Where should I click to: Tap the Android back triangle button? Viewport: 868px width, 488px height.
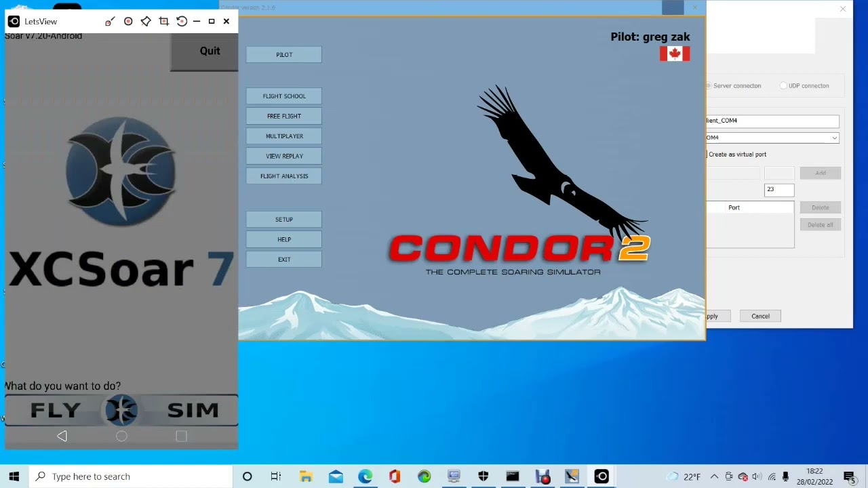(62, 436)
